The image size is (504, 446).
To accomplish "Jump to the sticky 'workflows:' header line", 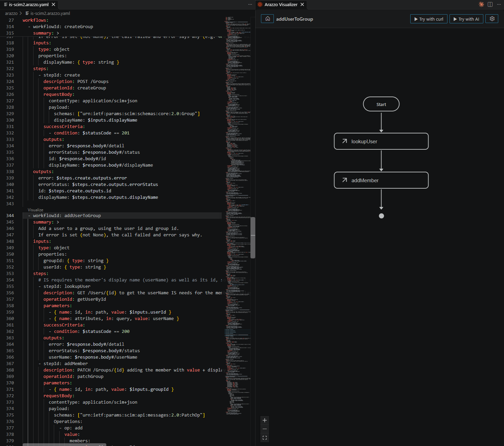I will (36, 20).
